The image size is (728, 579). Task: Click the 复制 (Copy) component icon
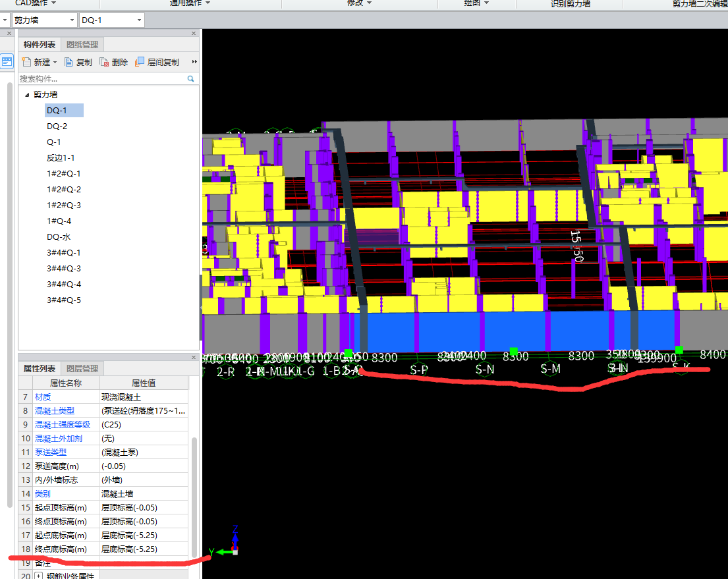pyautogui.click(x=69, y=62)
